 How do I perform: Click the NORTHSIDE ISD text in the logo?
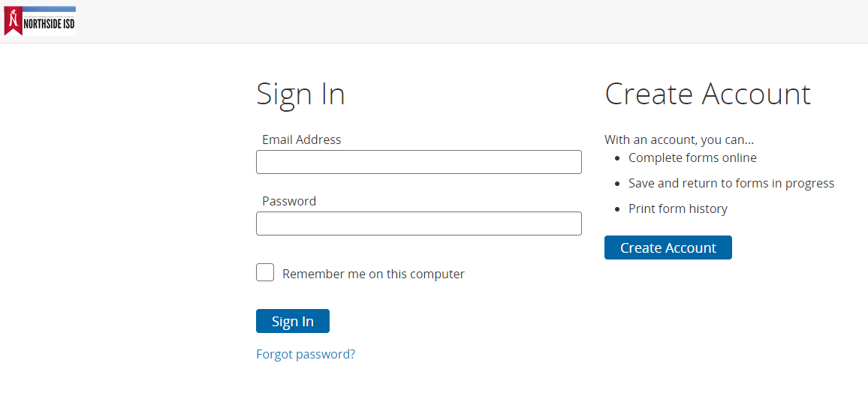pos(49,24)
